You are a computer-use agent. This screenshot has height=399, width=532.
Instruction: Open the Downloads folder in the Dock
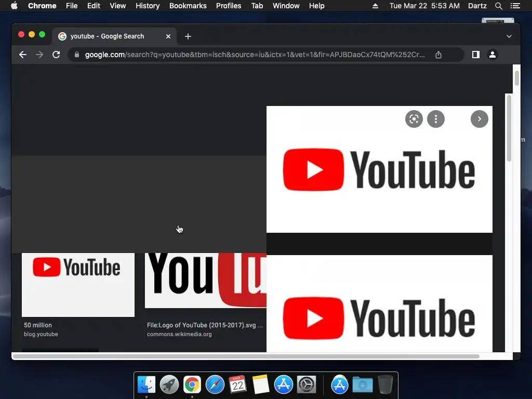362,385
